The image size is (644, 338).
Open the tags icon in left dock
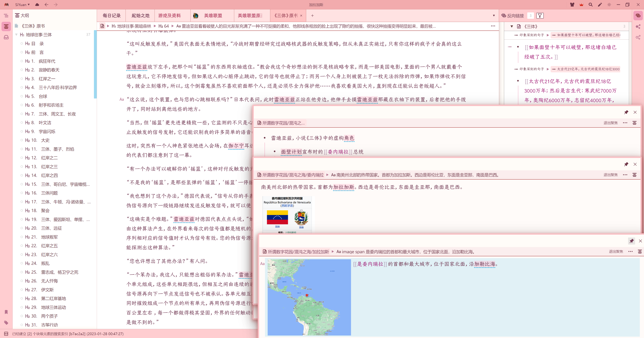(6, 323)
